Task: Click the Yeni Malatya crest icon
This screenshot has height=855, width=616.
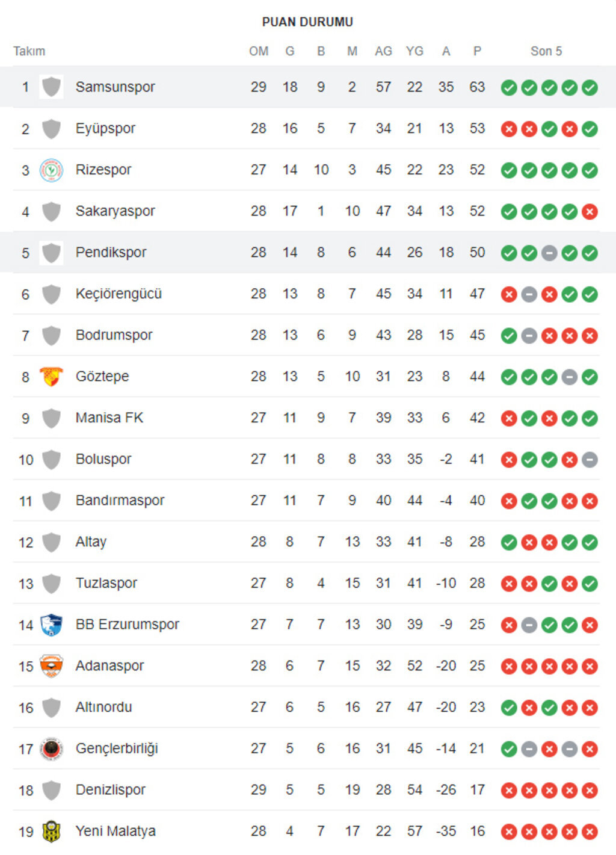Action: pyautogui.click(x=51, y=832)
